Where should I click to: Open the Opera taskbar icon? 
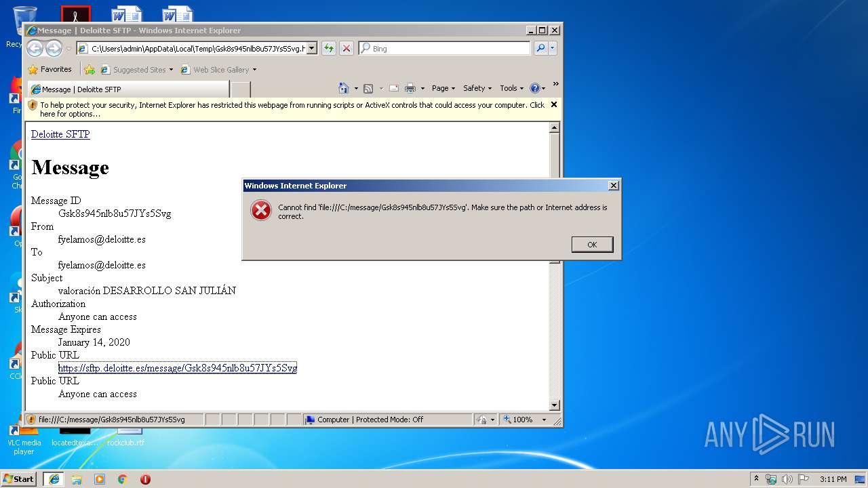[x=145, y=479]
